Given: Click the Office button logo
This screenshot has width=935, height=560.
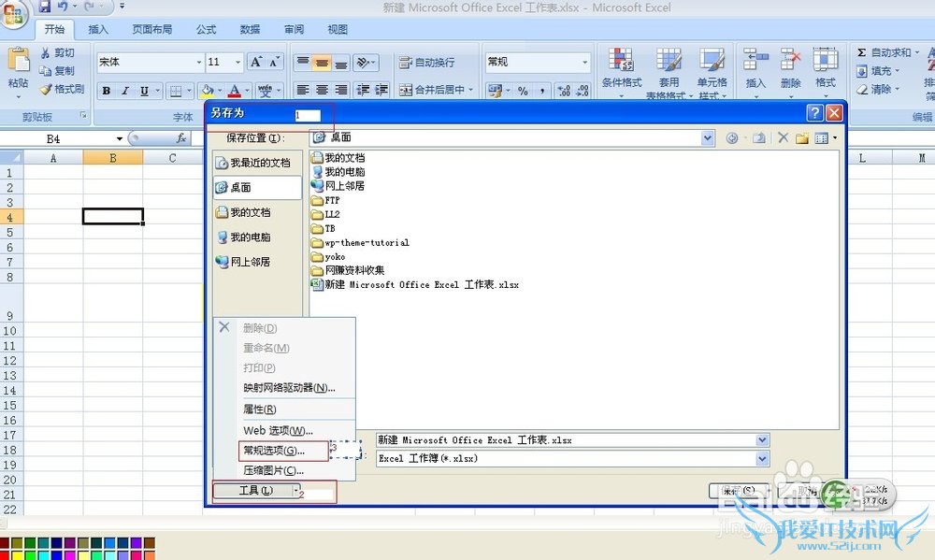Looking at the screenshot, I should pos(13,13).
